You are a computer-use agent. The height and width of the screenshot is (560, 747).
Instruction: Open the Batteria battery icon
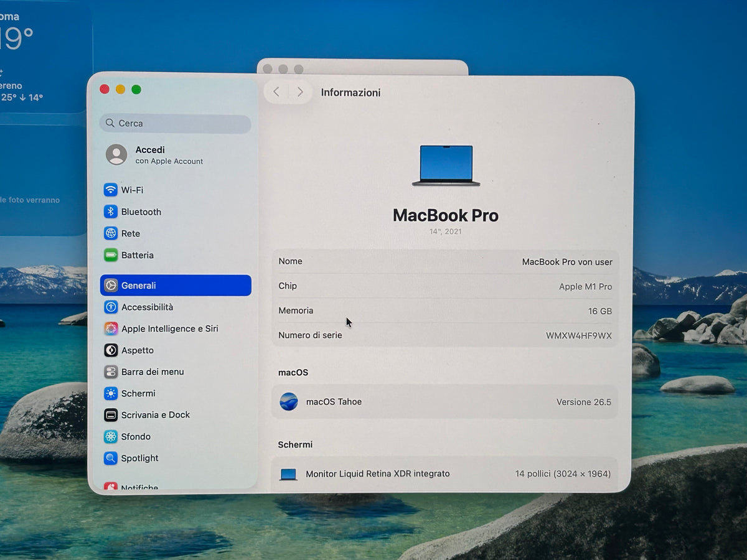click(x=111, y=255)
